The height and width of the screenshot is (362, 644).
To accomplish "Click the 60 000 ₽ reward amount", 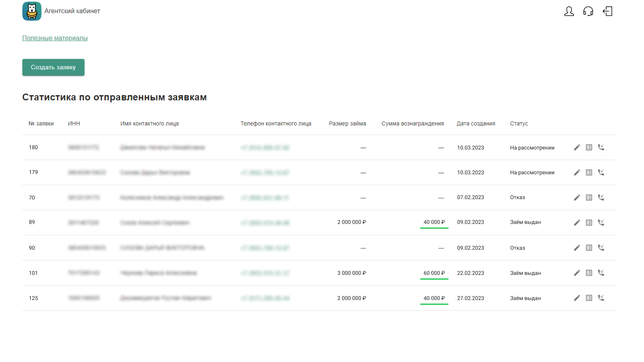I will [x=434, y=273].
